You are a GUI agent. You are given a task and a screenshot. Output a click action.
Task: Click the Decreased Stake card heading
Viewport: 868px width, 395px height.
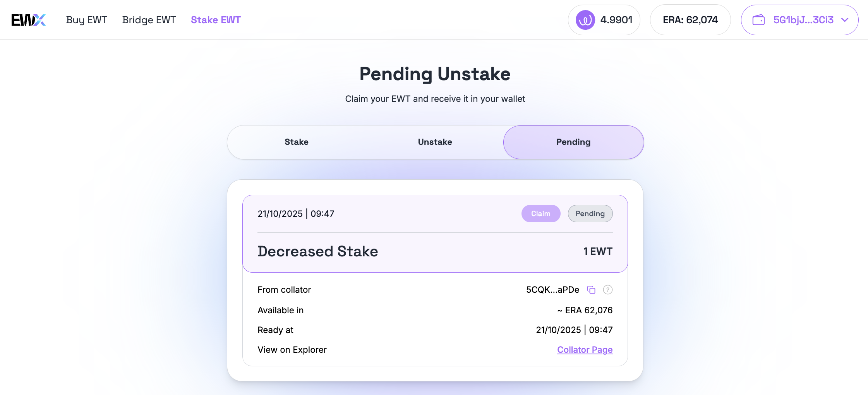point(318,251)
